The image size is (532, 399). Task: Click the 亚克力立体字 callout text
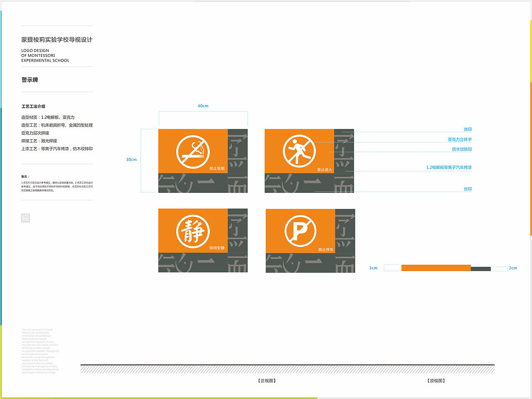[x=460, y=140]
